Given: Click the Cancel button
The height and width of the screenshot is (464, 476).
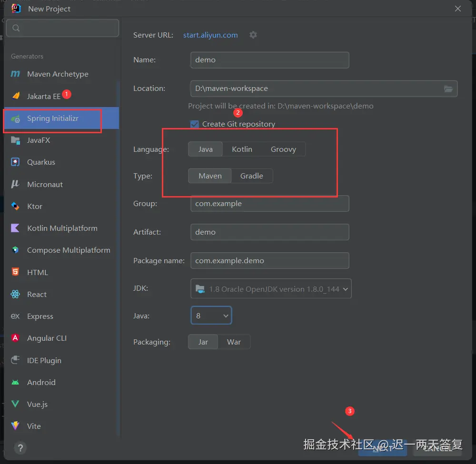Looking at the screenshot, I should pos(437,448).
